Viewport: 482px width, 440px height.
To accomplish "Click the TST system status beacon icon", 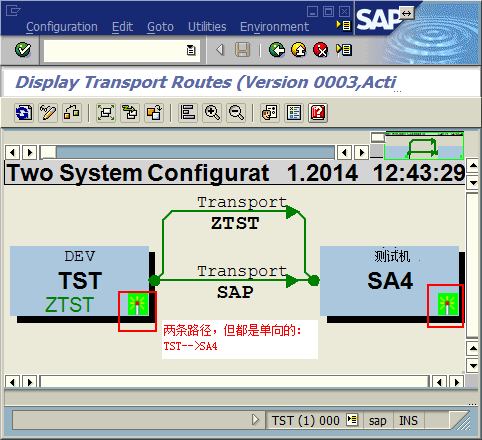I will tap(138, 304).
